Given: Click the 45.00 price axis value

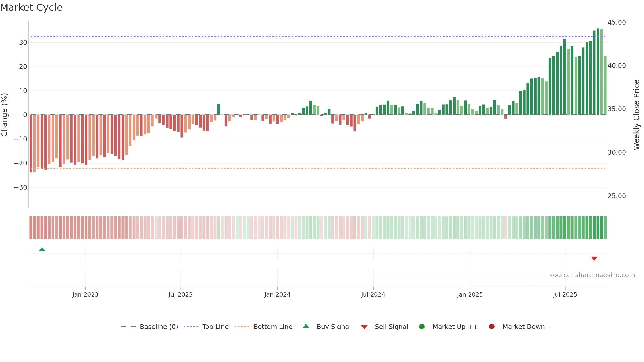Looking at the screenshot, I should (617, 22).
